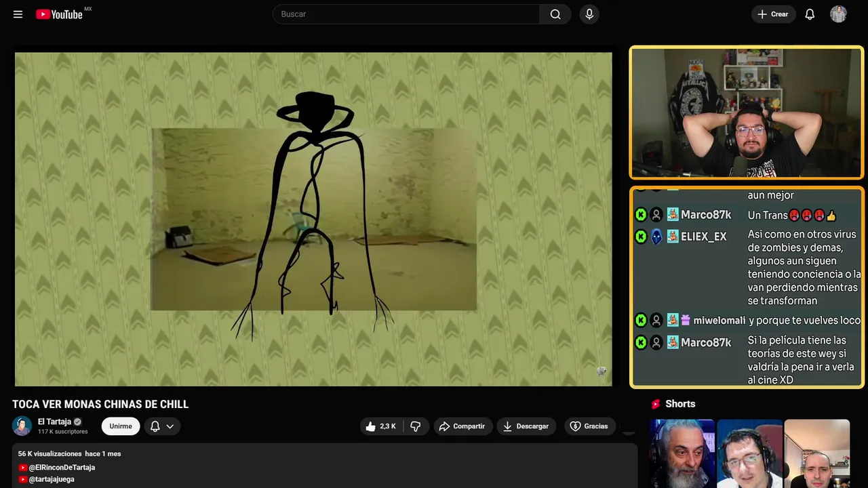Open the hamburger guide menu
This screenshot has width=868, height=488.
click(18, 14)
